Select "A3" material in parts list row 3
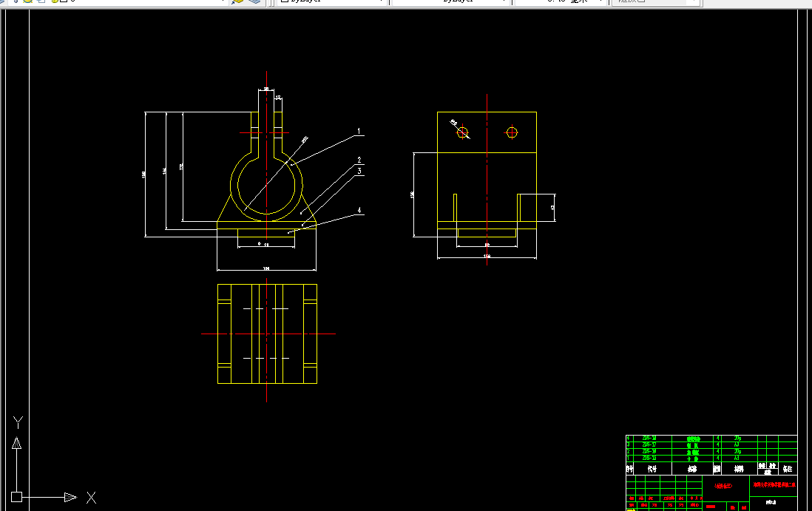This screenshot has width=812, height=511. (737, 444)
